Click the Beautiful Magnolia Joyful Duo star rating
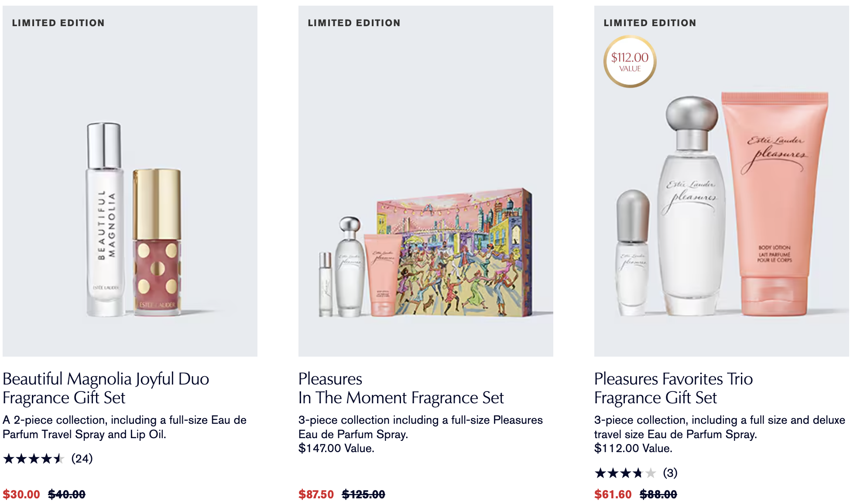This screenshot has width=850, height=504. coord(33,459)
